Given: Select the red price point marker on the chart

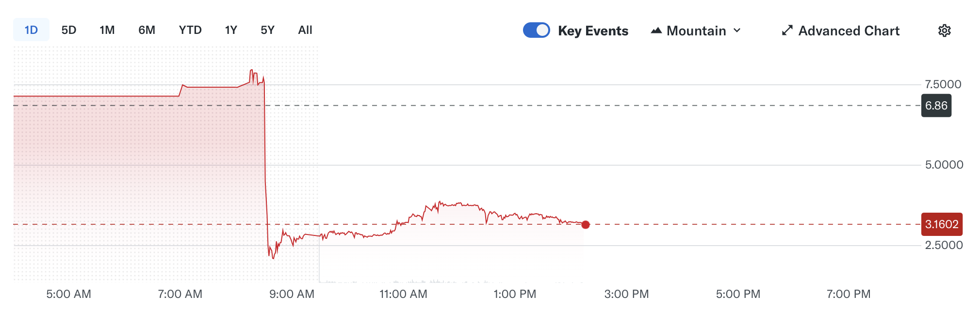Looking at the screenshot, I should tap(585, 224).
